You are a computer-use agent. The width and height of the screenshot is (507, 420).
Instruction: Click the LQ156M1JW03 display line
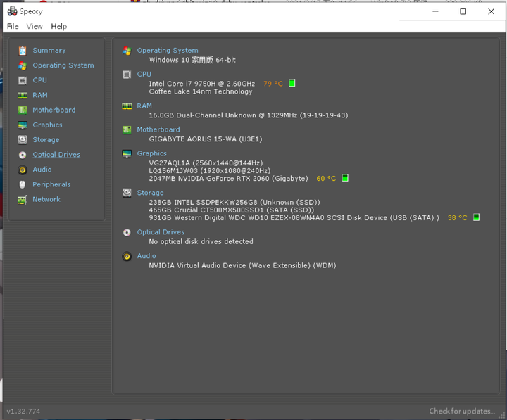(x=210, y=170)
